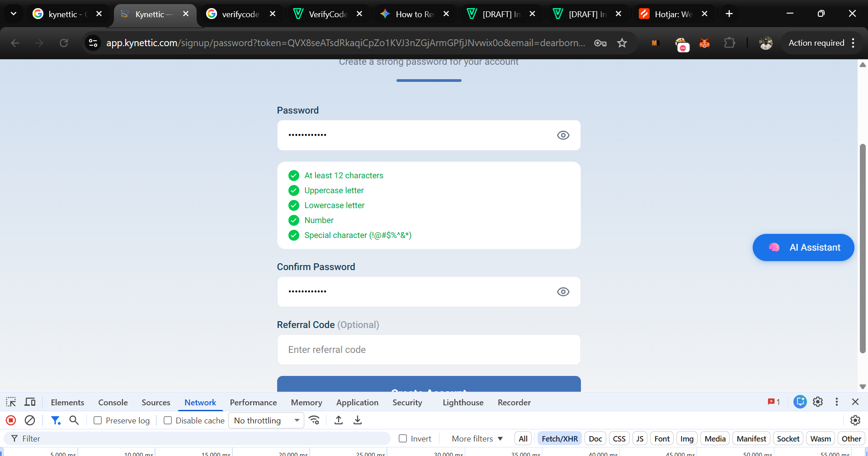Open DevTools AI assistance icon
Viewport: 868px width, 456px height.
(x=800, y=402)
